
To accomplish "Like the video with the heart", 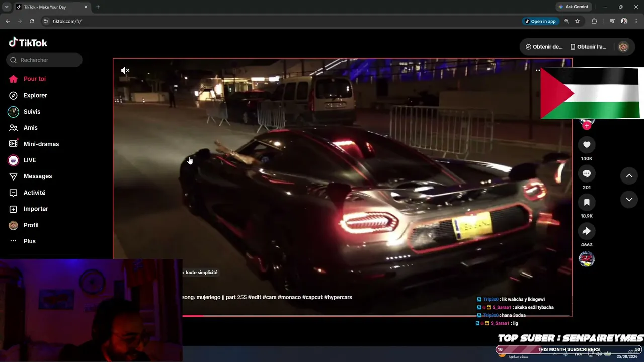I will pos(587,145).
